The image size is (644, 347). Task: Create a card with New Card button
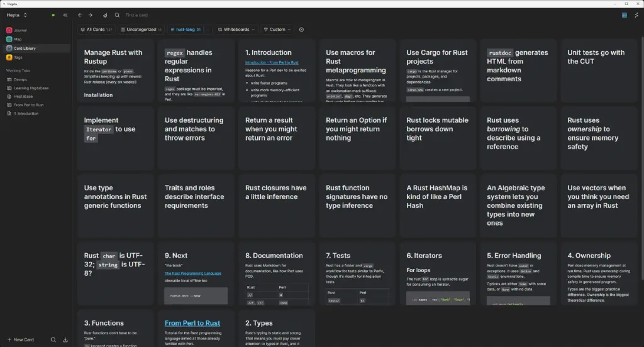click(x=21, y=339)
